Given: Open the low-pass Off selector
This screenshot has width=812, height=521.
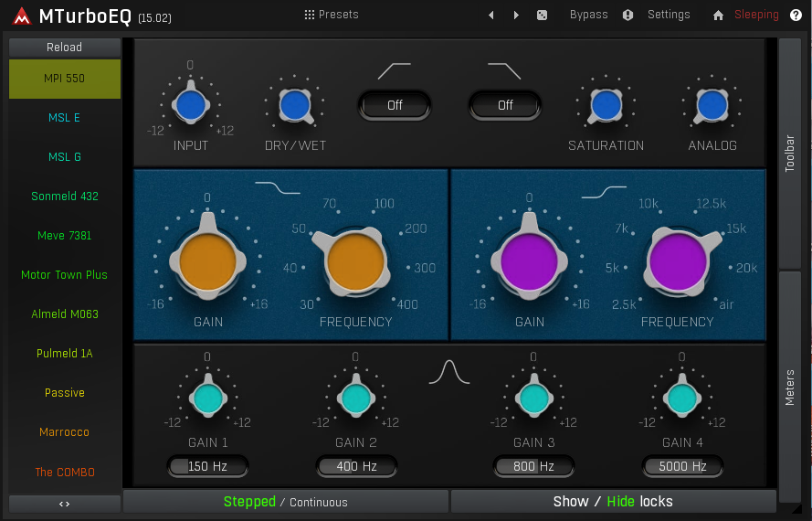Looking at the screenshot, I should (x=505, y=105).
